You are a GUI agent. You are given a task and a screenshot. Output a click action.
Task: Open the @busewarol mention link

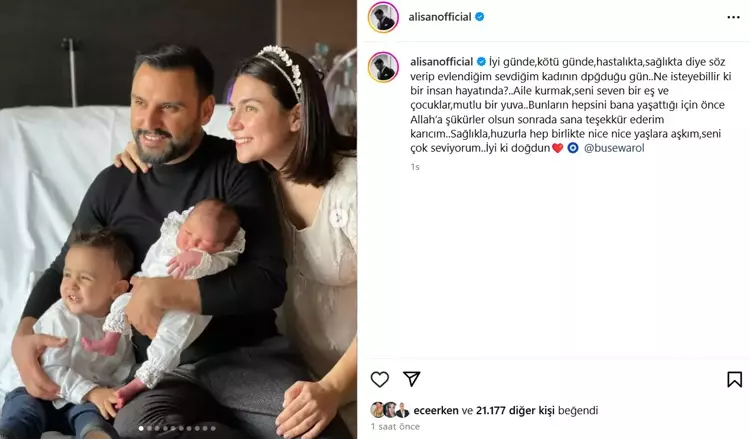tap(614, 148)
